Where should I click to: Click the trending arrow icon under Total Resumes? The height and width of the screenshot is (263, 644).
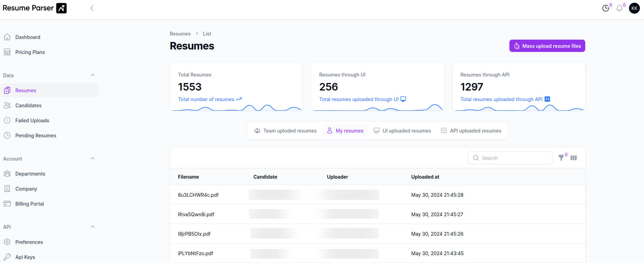pos(239,99)
